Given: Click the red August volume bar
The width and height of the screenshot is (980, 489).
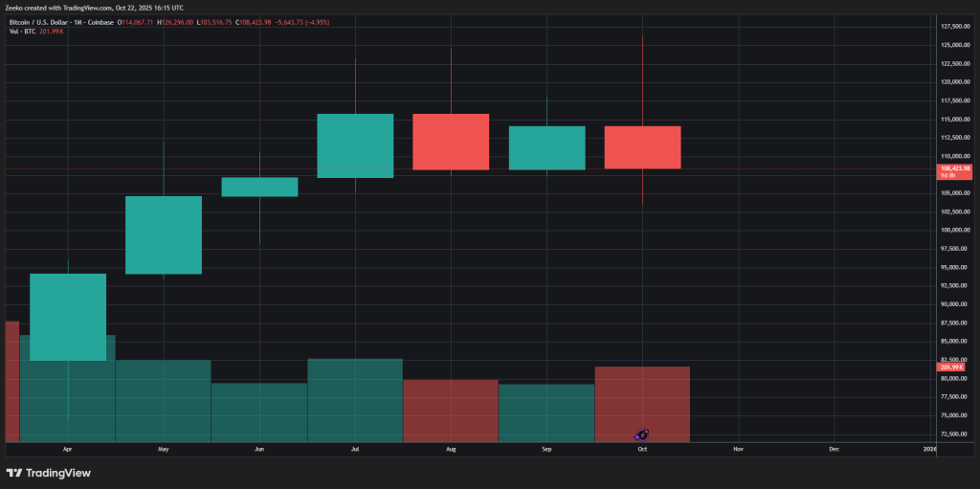Looking at the screenshot, I should [451, 411].
